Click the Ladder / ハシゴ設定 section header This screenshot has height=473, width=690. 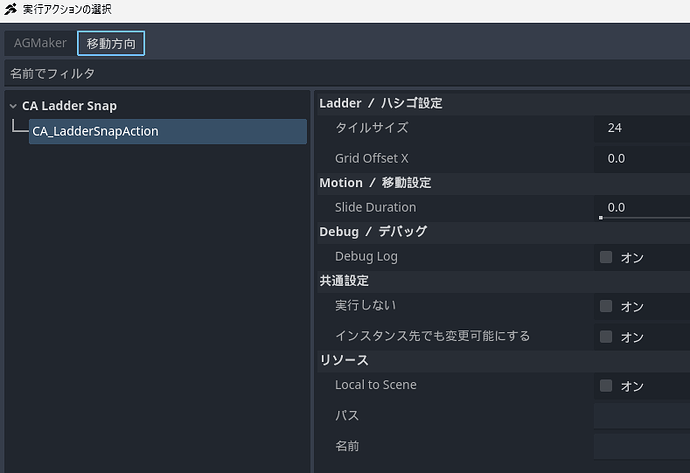click(503, 103)
